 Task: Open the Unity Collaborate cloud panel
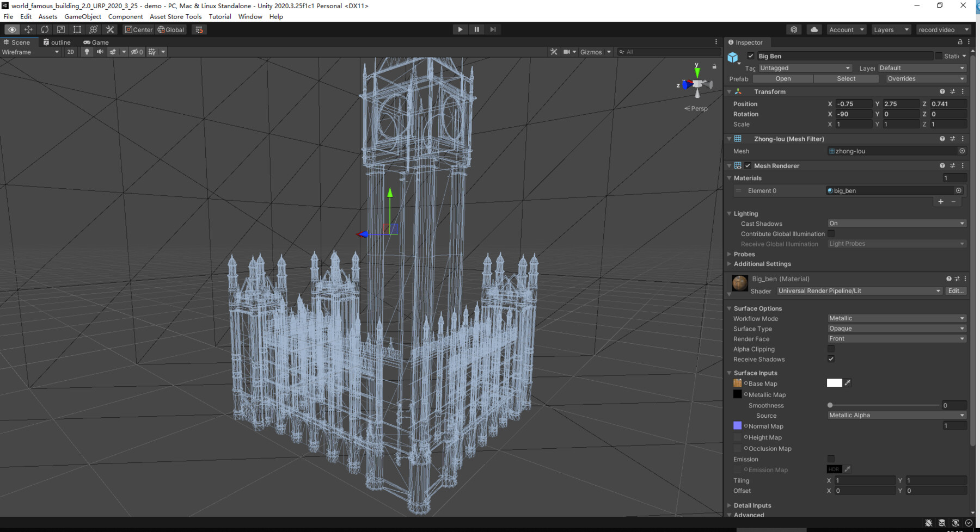click(x=814, y=29)
